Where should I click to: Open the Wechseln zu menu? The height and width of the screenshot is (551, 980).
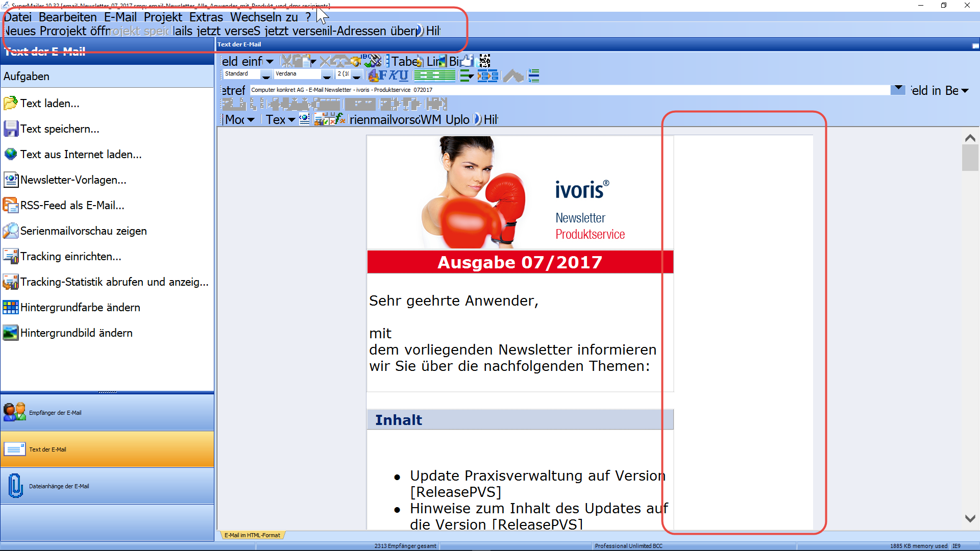pos(264,17)
